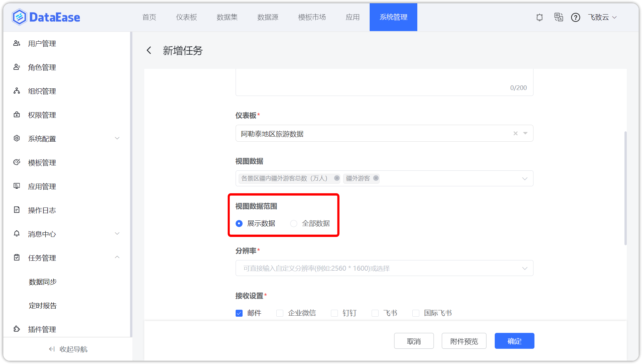Switch to the 数据源 tab
This screenshot has height=364, width=642.
[x=268, y=17]
